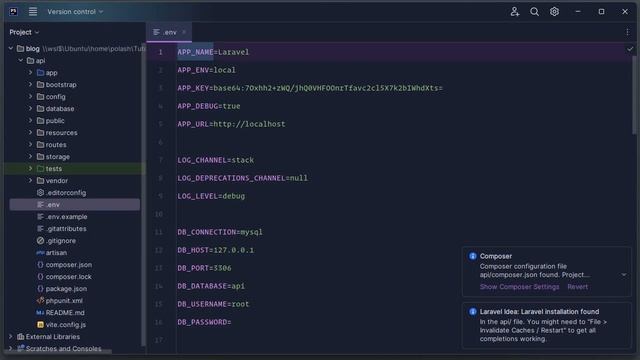Expand the routes folder
640x360 pixels.
click(x=30, y=144)
